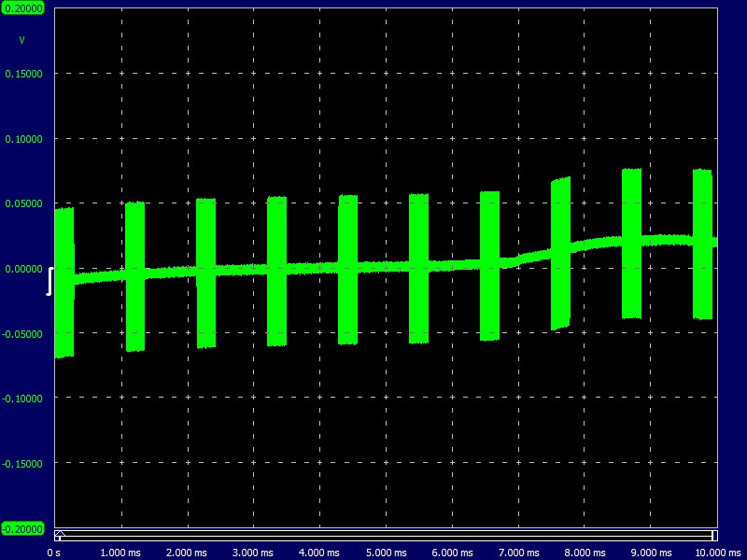Click the time ruler handle at bottom-left corner
Viewport: 747px width, 560px height.
coord(59,535)
